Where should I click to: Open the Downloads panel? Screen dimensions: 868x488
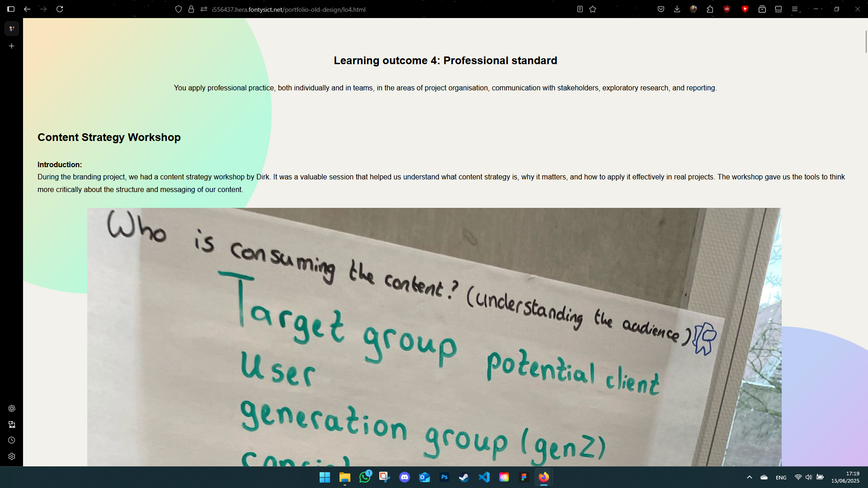pos(677,9)
